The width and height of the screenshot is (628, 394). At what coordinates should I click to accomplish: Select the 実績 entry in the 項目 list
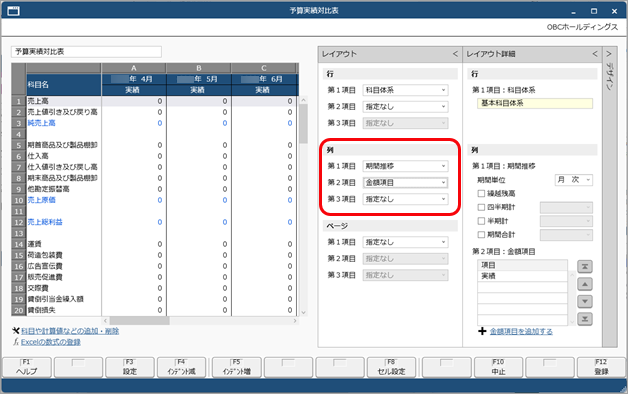[x=522, y=276]
